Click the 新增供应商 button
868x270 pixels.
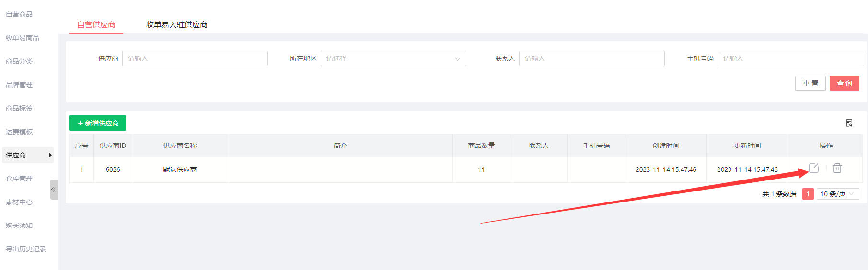(98, 123)
